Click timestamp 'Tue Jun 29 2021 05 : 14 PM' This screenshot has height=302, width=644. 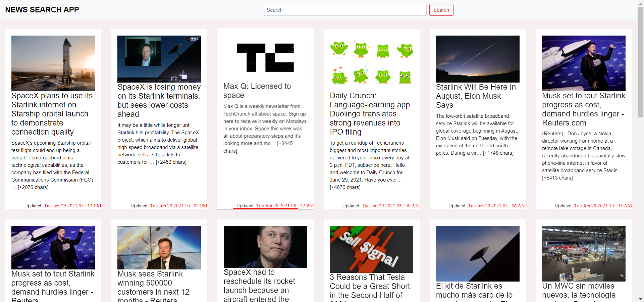(72, 206)
